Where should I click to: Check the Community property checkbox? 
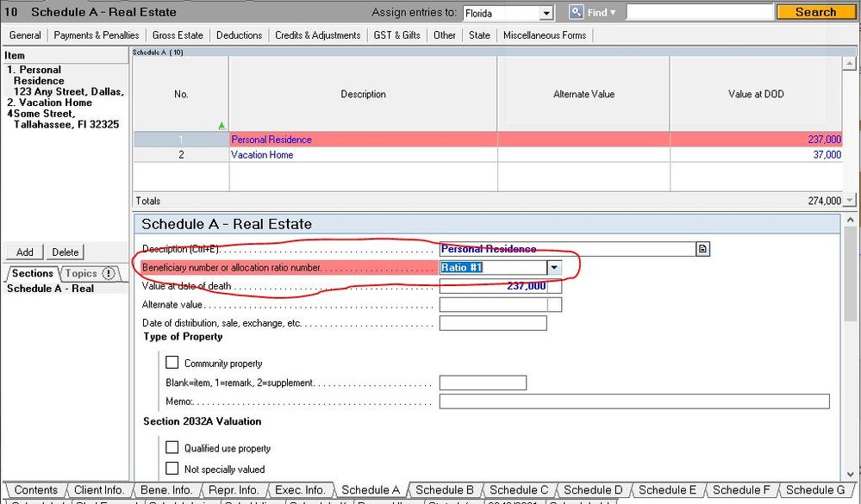[x=172, y=363]
